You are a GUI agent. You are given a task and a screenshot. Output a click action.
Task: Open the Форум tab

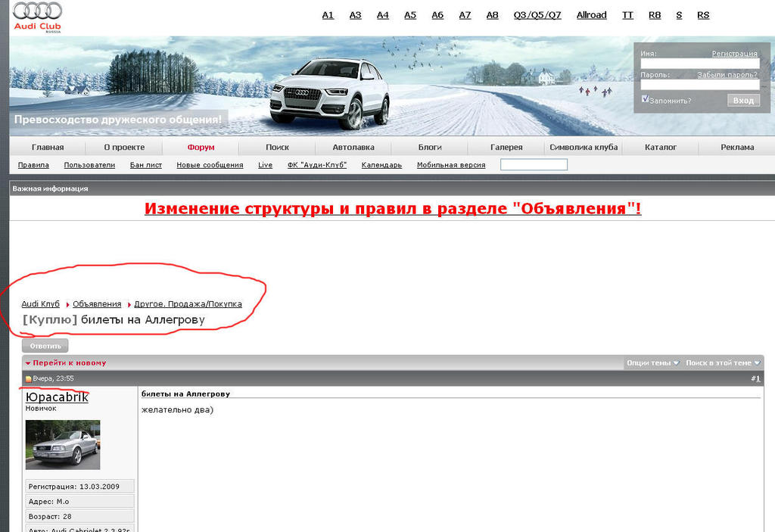click(x=201, y=148)
